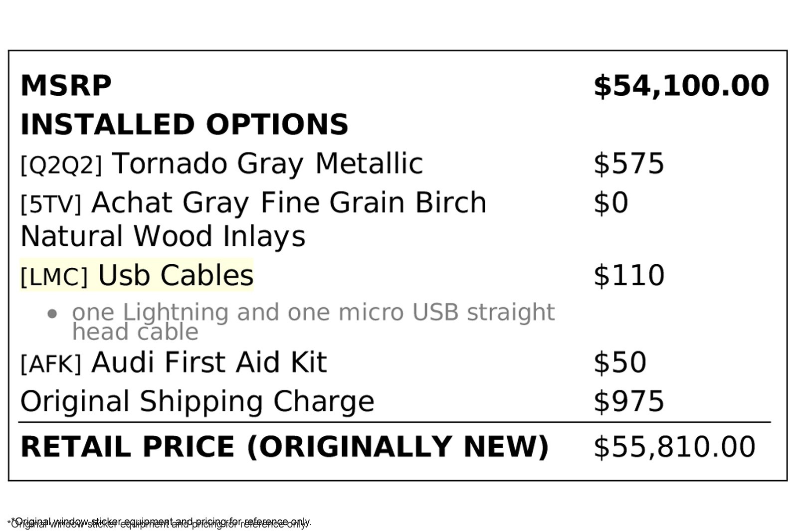Viewport: 798px width, 532px height.
Task: Click the Lightning and micro USB description
Action: (313, 313)
